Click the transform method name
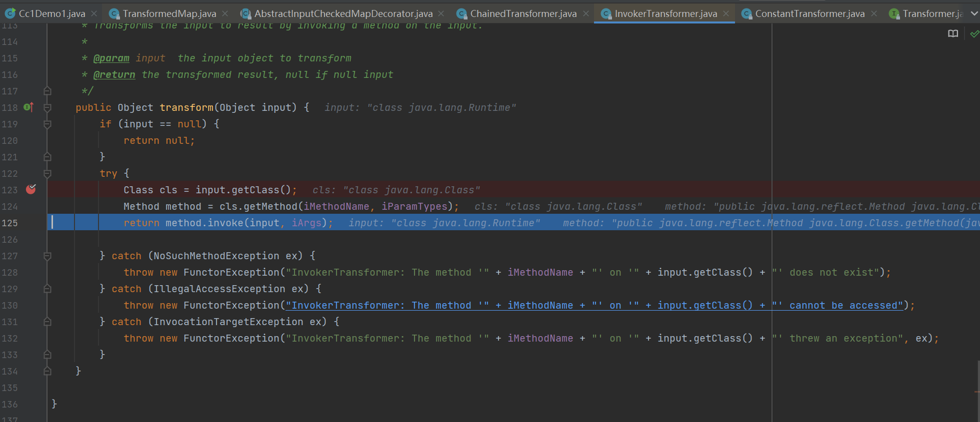Image resolution: width=980 pixels, height=422 pixels. pyautogui.click(x=186, y=107)
